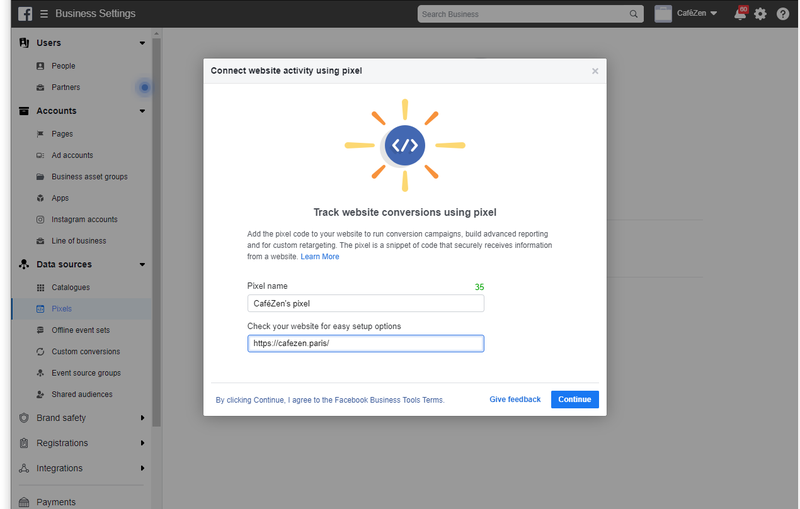Click the Pixel name input field
This screenshot has width=800, height=509.
tap(366, 303)
